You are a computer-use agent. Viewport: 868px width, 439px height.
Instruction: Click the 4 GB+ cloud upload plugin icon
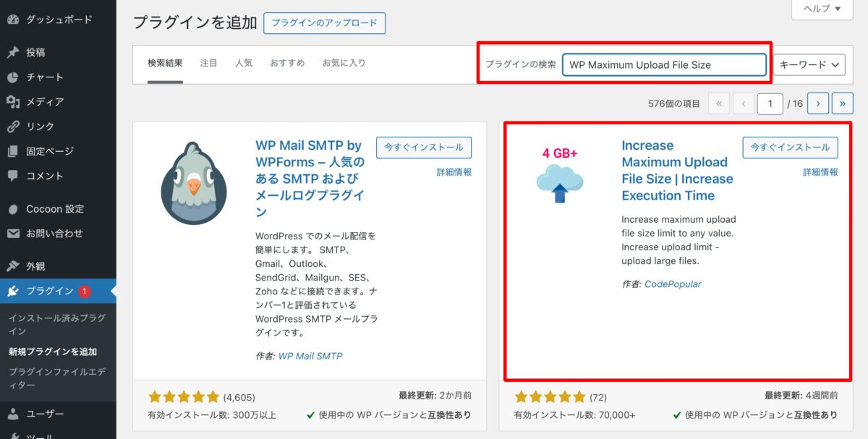560,174
